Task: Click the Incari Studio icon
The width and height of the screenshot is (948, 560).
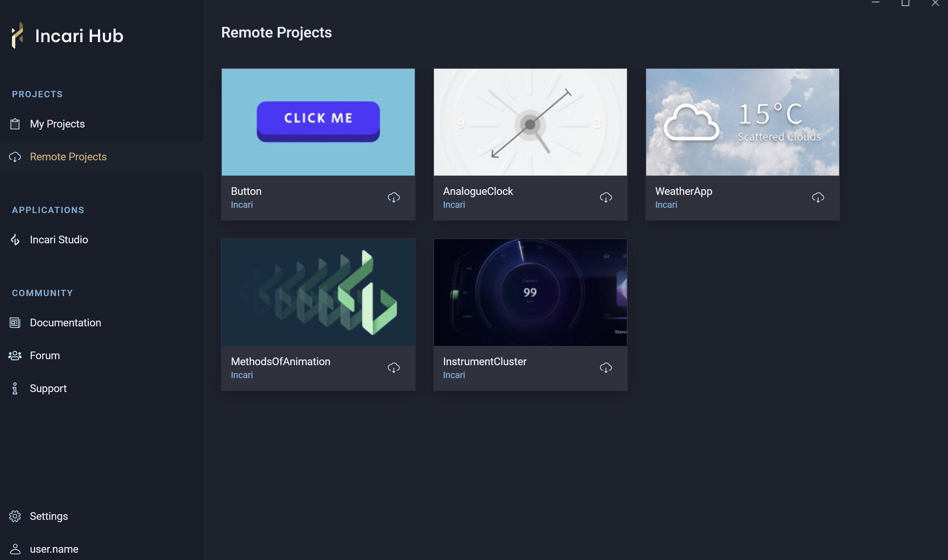Action: coord(15,240)
